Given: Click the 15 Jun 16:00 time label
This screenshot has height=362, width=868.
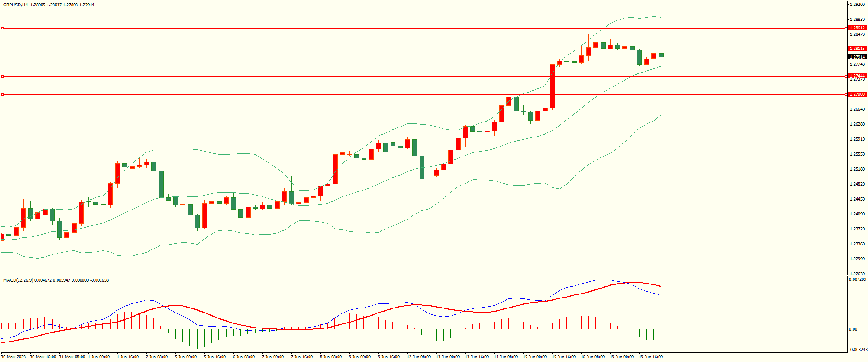Looking at the screenshot, I should pos(564,357).
